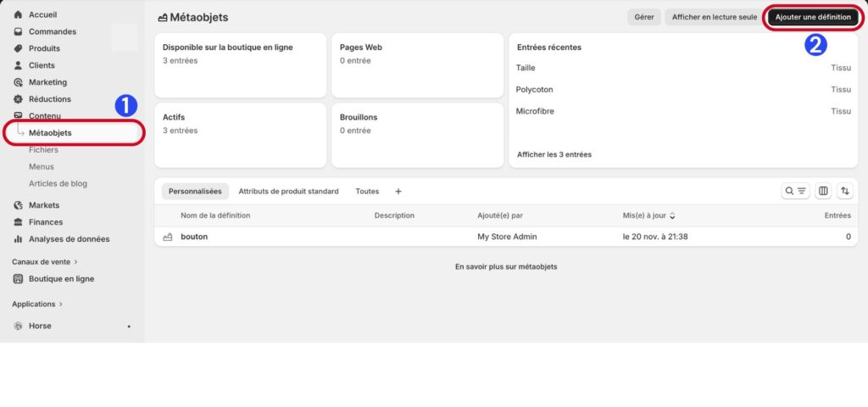
Task: Click the Gérer button
Action: click(644, 17)
